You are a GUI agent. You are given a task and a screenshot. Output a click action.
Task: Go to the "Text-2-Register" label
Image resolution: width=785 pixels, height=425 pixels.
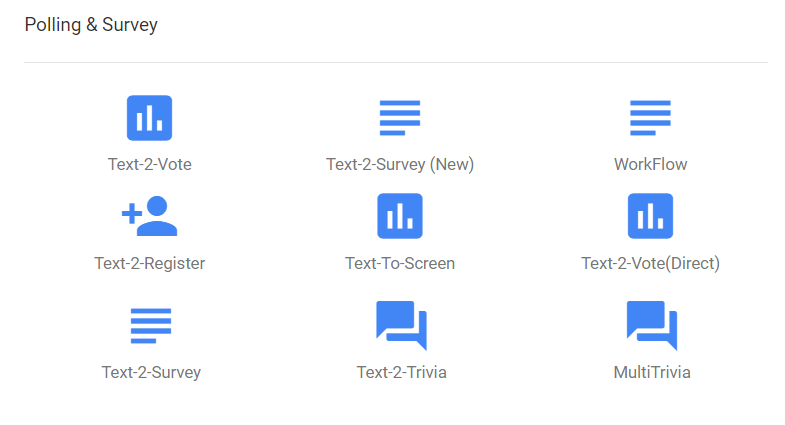coord(150,264)
